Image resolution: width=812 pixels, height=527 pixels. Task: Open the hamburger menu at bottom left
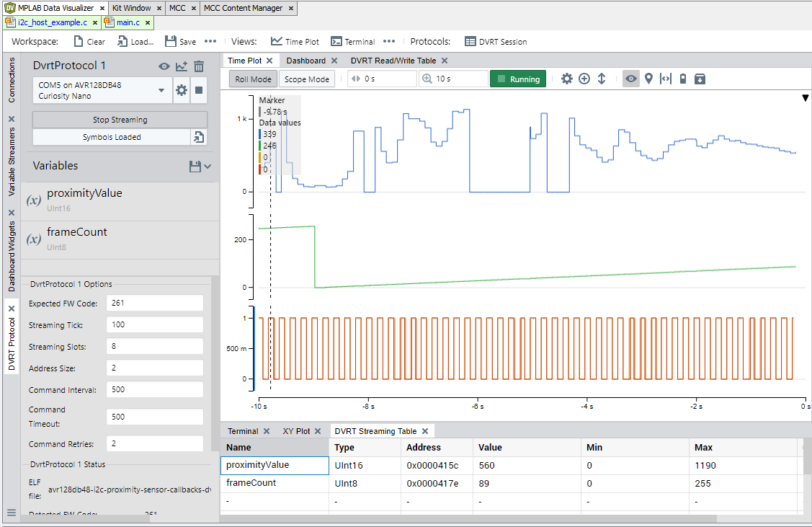pyautogui.click(x=12, y=513)
